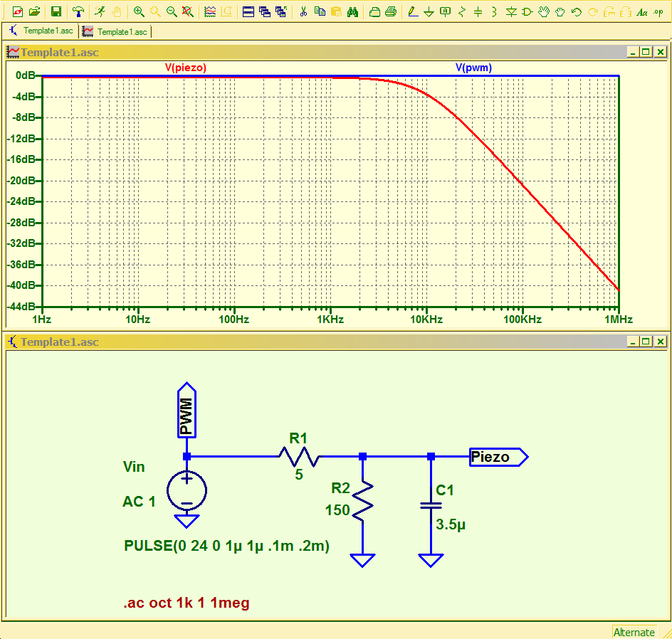Open the Control Panel hammer icon

[x=78, y=12]
